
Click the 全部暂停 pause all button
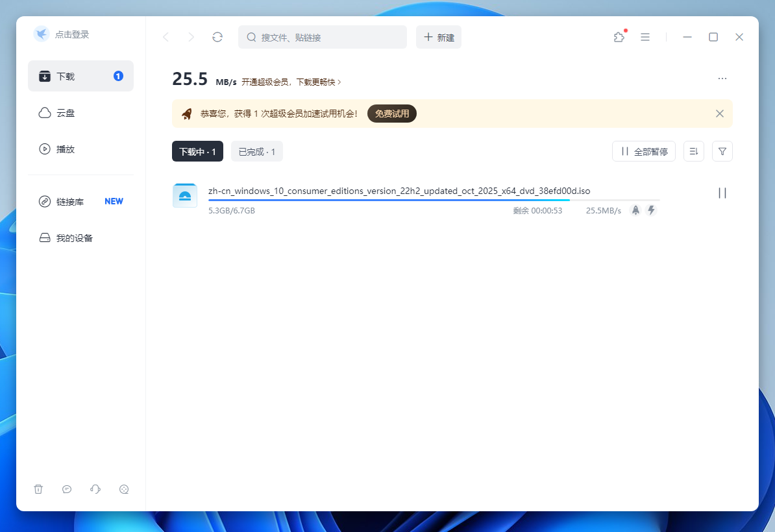pos(643,151)
